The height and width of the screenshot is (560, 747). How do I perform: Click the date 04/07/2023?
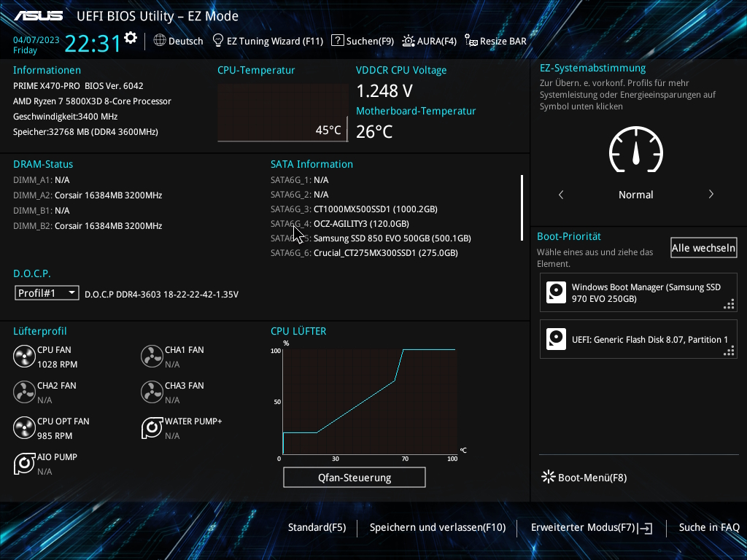36,40
